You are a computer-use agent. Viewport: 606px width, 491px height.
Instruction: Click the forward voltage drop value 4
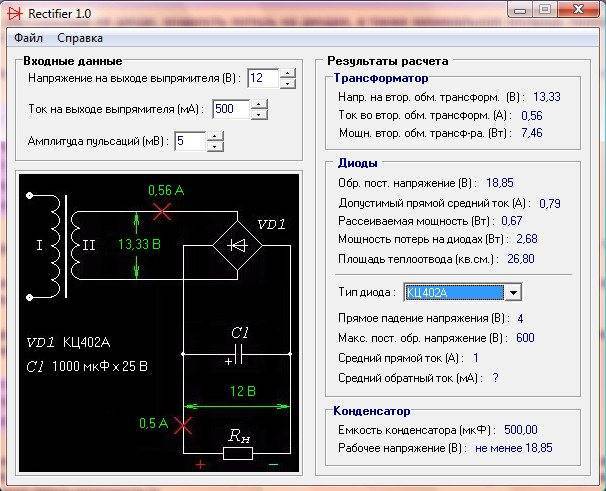(x=520, y=319)
